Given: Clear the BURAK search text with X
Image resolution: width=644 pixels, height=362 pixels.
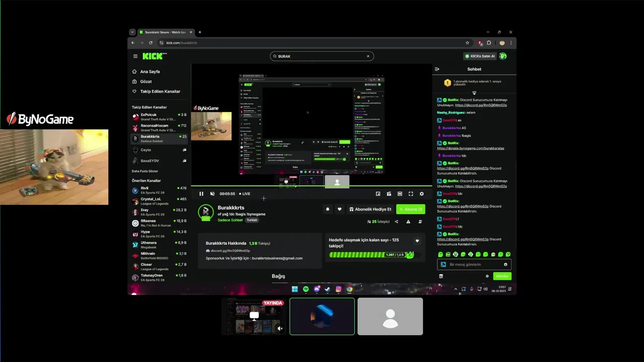Looking at the screenshot, I should coord(368,56).
